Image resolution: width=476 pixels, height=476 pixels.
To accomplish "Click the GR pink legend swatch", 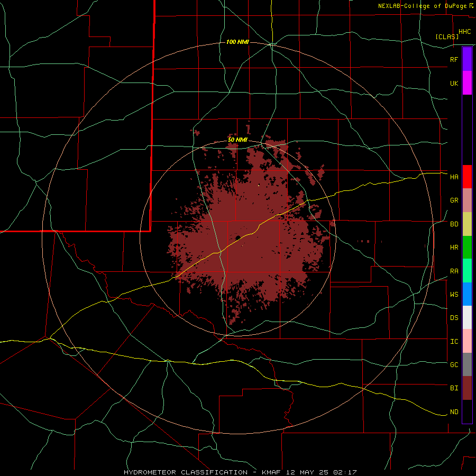I will coord(467,200).
